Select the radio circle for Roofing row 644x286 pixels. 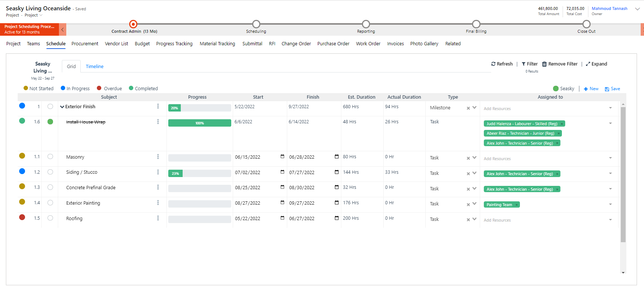click(x=50, y=218)
